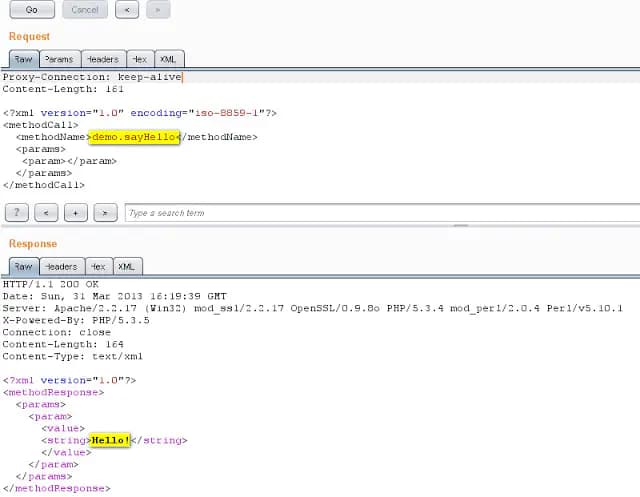
Task: Click the highlighted Hello! string in response
Action: point(110,440)
